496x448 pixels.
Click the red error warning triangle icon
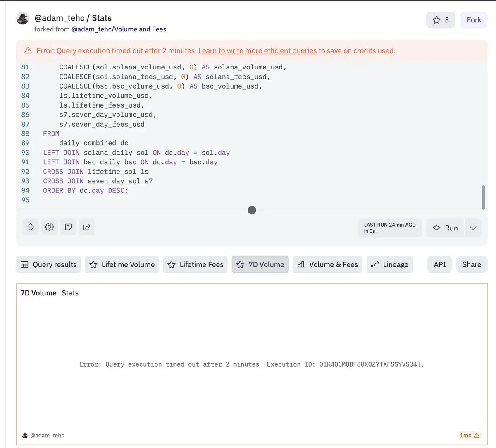[28, 50]
